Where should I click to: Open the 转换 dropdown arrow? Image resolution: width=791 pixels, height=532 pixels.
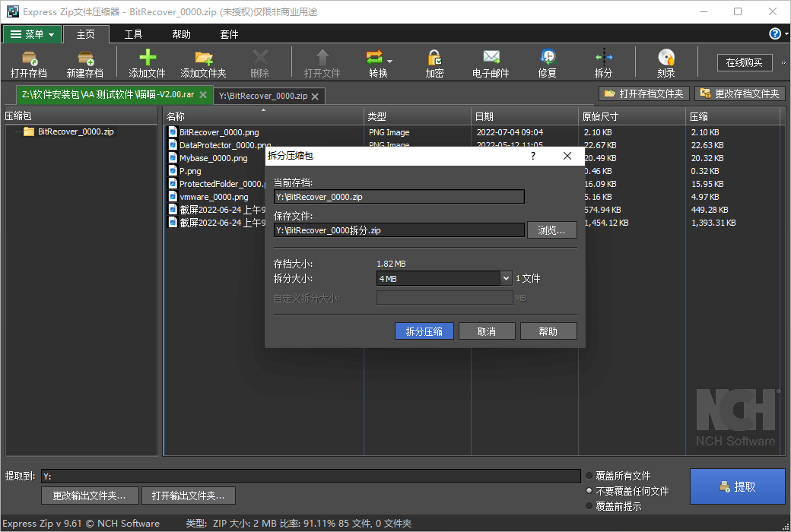coord(389,61)
